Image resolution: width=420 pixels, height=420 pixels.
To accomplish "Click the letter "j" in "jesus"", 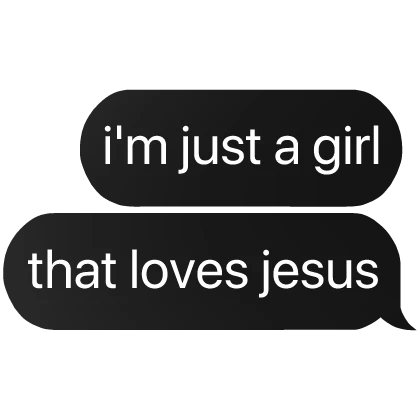I will point(264,273).
